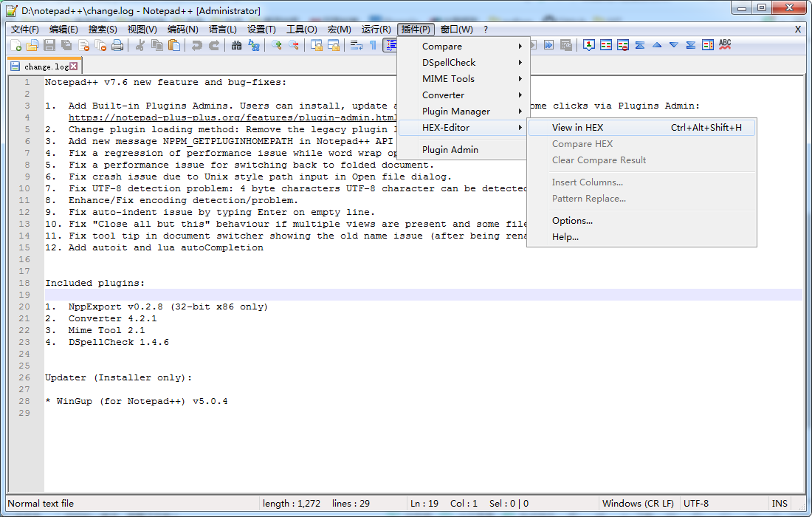The height and width of the screenshot is (517, 812).
Task: Open the 文件(F) menu
Action: tap(25, 30)
